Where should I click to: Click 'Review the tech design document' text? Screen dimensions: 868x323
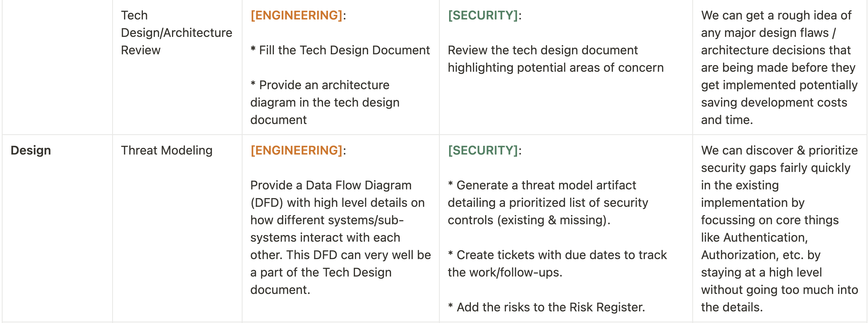pos(543,50)
